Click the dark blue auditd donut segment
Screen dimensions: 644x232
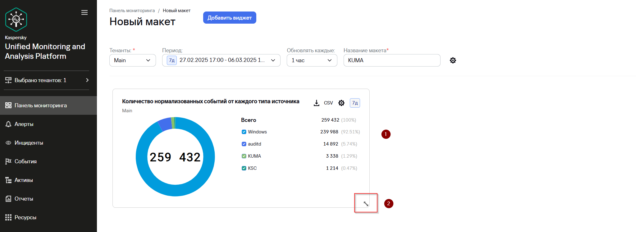pyautogui.click(x=165, y=124)
